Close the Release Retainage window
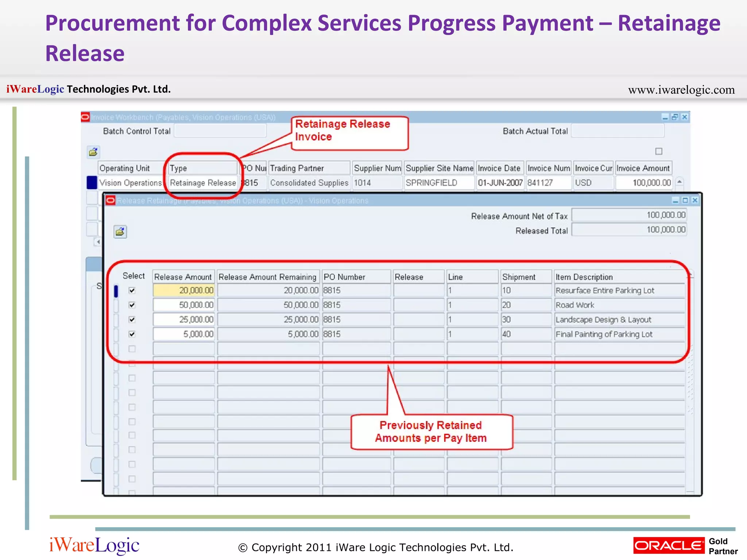This screenshot has height=560, width=747. pyautogui.click(x=695, y=200)
